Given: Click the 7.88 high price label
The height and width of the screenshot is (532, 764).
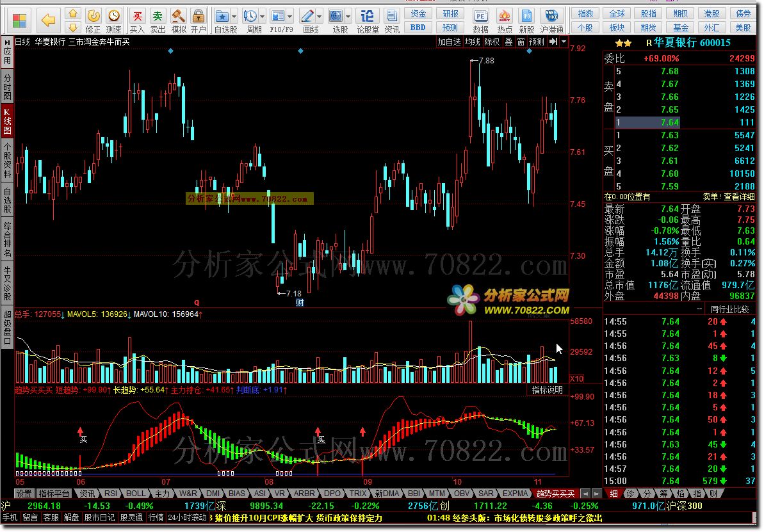Looking at the screenshot, I should click(x=486, y=61).
